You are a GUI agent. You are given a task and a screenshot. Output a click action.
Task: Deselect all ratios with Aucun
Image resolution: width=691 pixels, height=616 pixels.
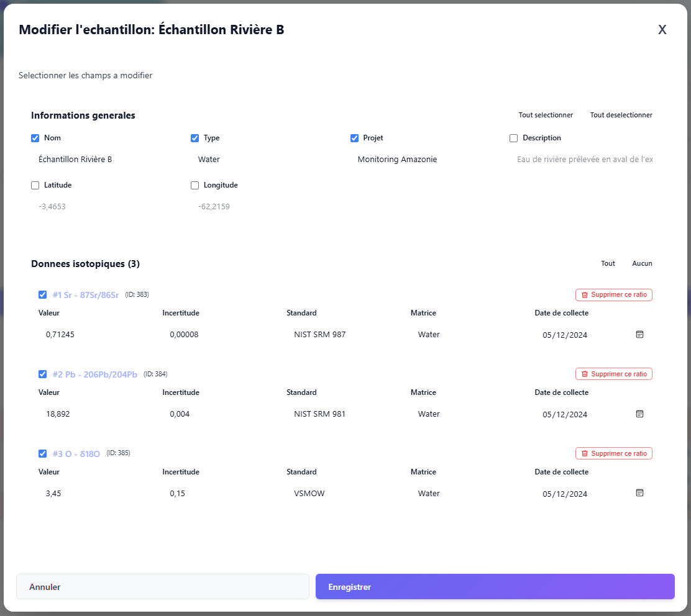coord(642,263)
